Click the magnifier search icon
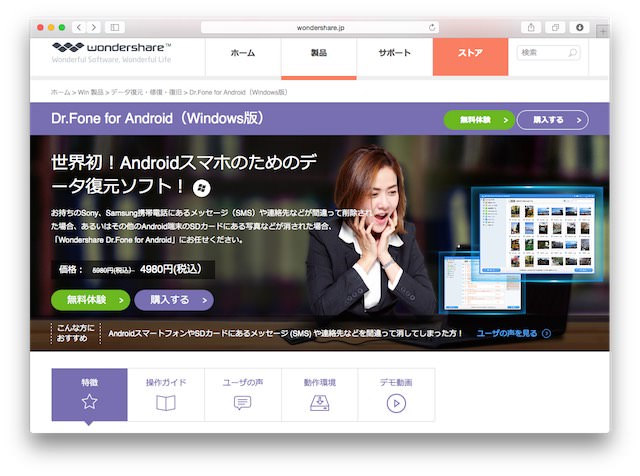 click(573, 52)
